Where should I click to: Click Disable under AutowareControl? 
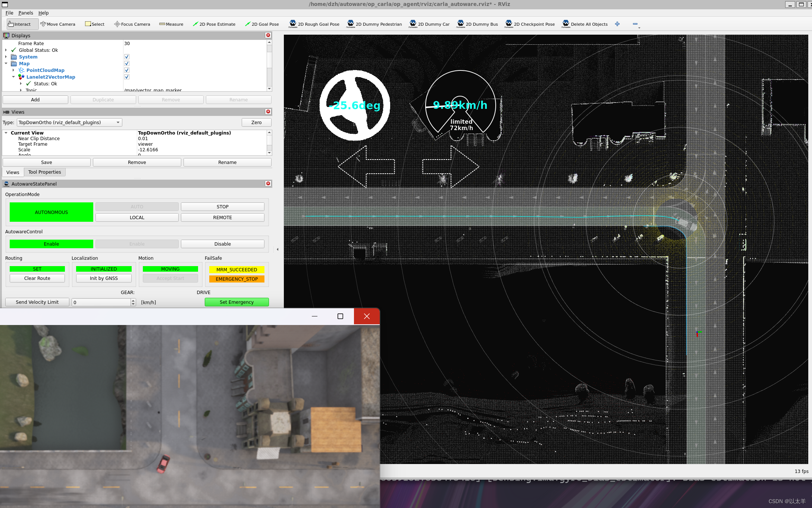click(x=223, y=244)
